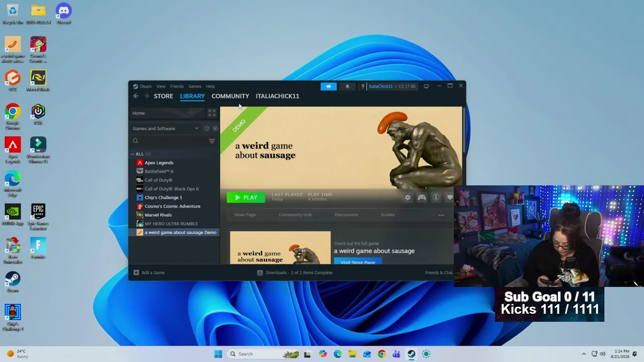Open the COMMUNITY tab
Viewport: 644px width, 362px height.
[x=230, y=96]
